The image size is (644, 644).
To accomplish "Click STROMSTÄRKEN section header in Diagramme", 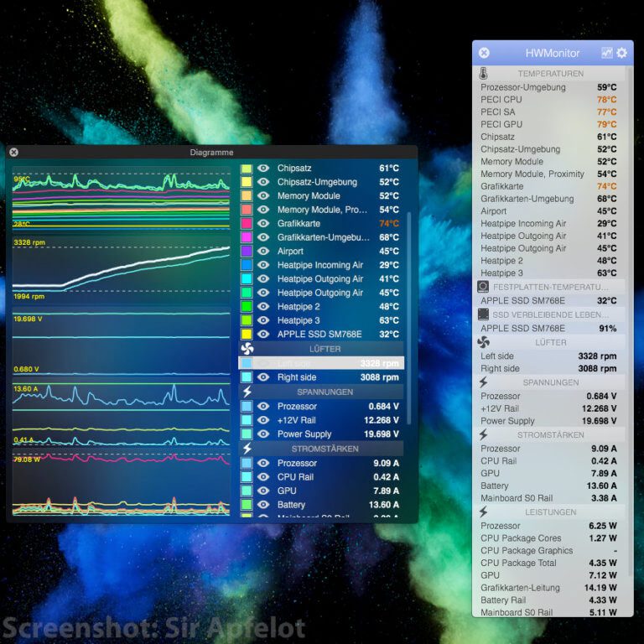I will [x=321, y=449].
